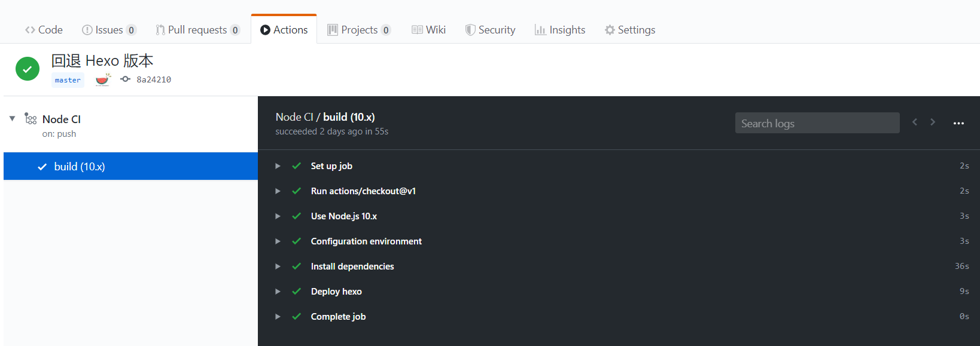Click the committer avatar icon

[103, 79]
